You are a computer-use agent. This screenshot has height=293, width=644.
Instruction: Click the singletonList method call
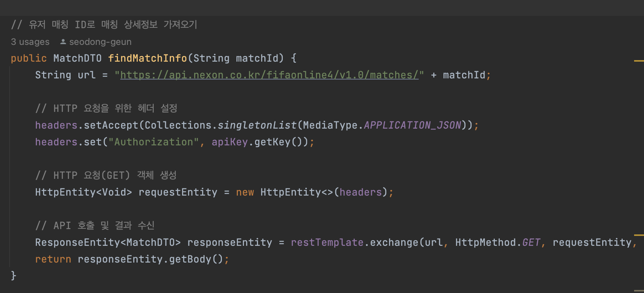tap(257, 125)
